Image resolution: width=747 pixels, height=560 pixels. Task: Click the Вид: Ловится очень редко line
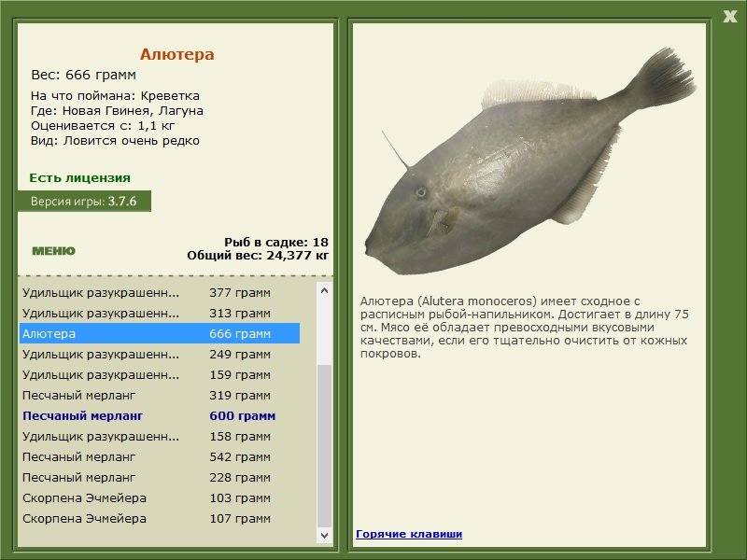pos(115,141)
